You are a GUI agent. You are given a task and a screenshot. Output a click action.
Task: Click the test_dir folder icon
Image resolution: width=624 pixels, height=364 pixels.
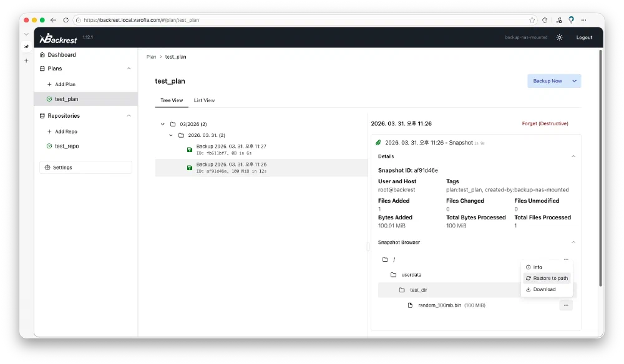pos(402,290)
